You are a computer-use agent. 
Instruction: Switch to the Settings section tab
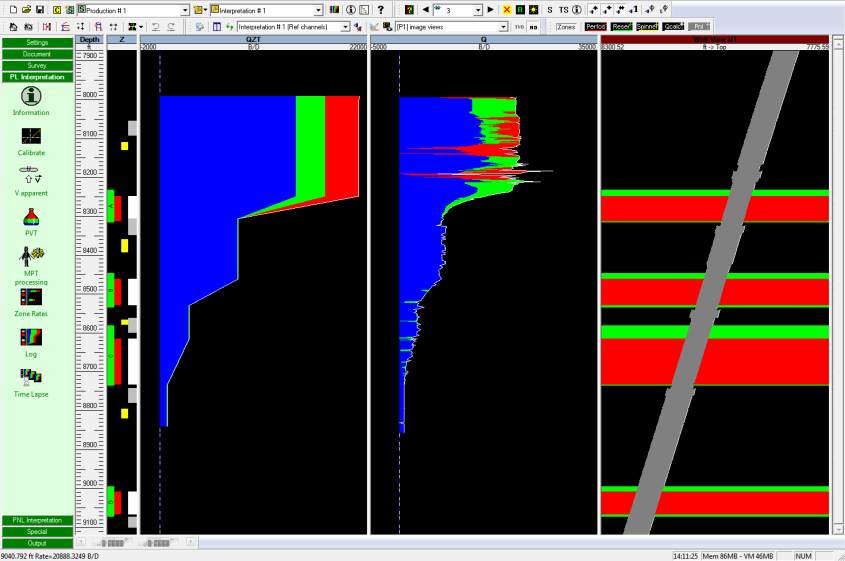pyautogui.click(x=37, y=43)
